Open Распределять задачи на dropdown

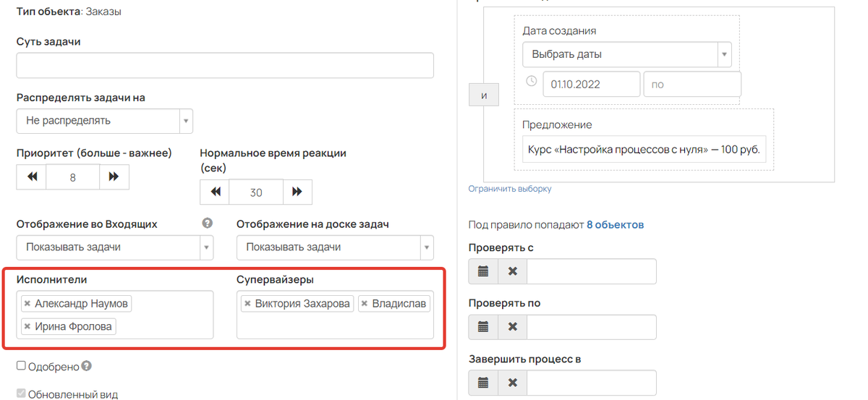(x=105, y=121)
